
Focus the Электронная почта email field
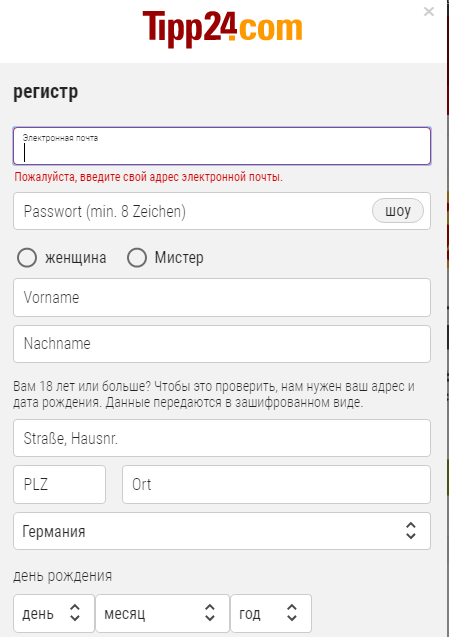pyautogui.click(x=222, y=146)
